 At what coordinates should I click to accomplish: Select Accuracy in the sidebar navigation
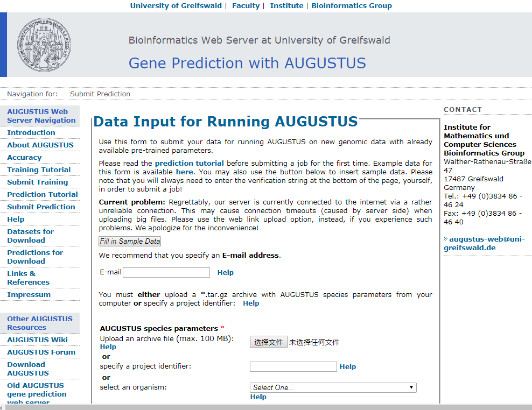24,157
